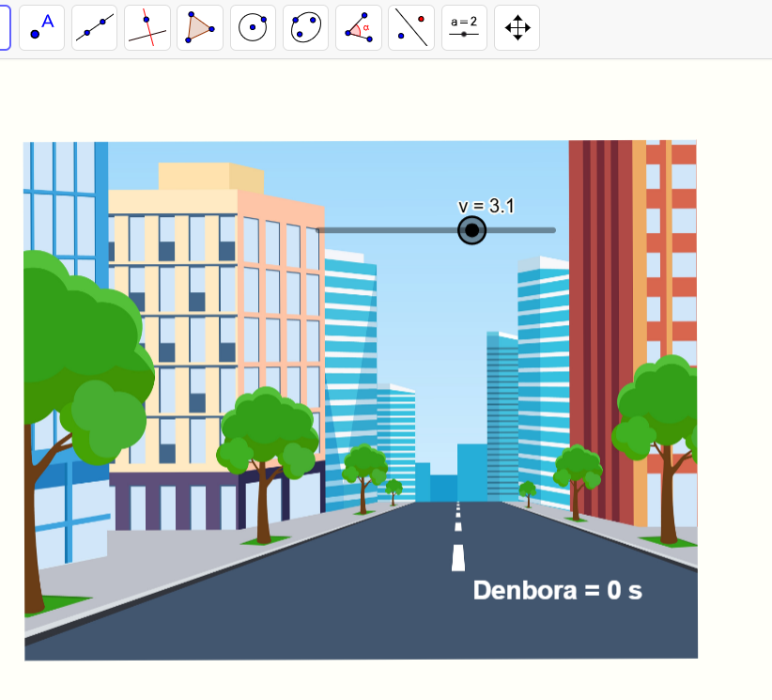772x700 pixels.
Task: Select the Reflect about Line tool
Action: pos(411,27)
